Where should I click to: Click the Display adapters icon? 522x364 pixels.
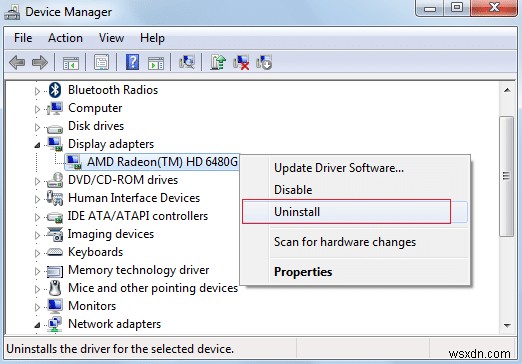tap(55, 144)
